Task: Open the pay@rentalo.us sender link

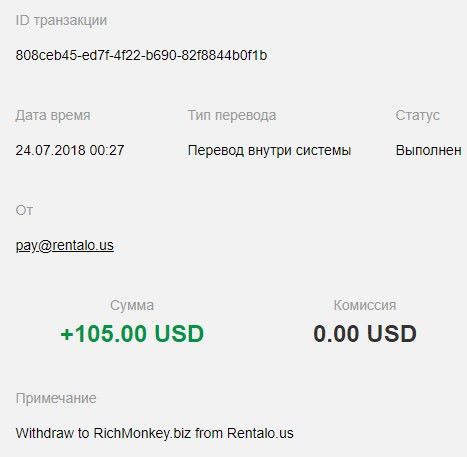Action: tap(65, 246)
